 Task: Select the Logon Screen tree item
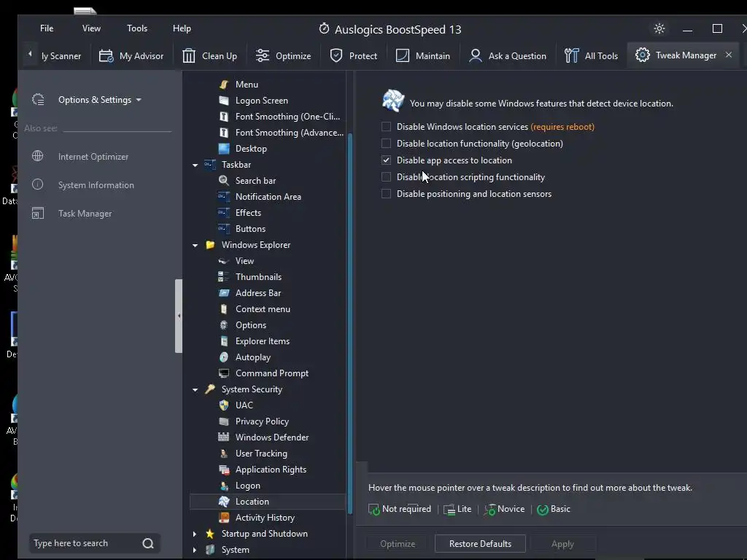(x=262, y=101)
